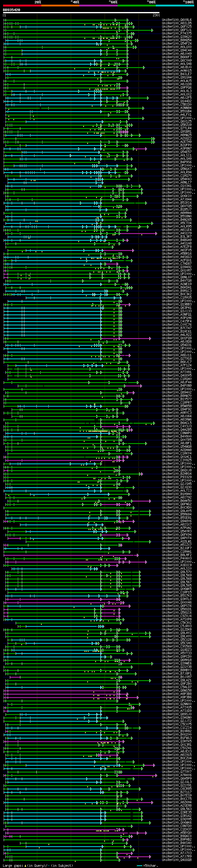Select the UniRef100_A8J049 row label
The width and height of the screenshot is (197, 868).
pyautogui.click(x=176, y=54)
